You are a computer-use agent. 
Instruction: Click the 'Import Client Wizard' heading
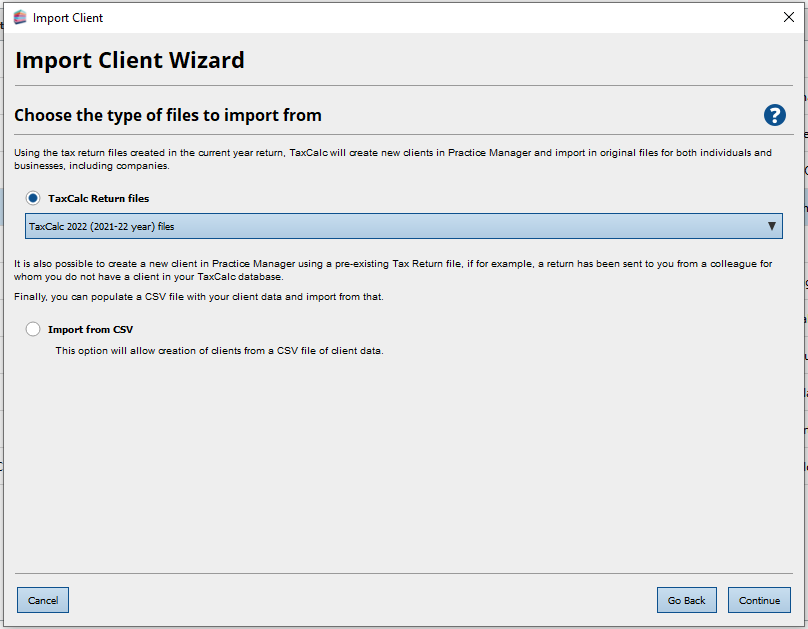pyautogui.click(x=130, y=60)
